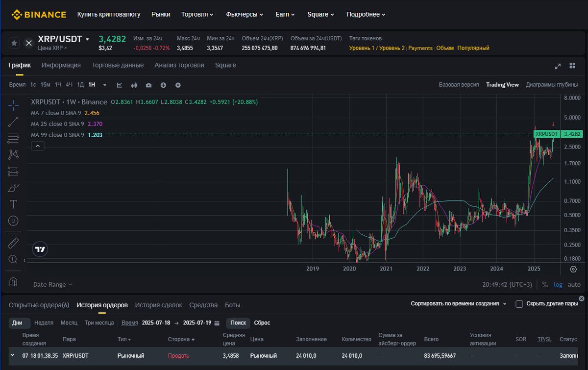Select the ruler measure tool
This screenshot has height=370, width=588.
tap(13, 243)
